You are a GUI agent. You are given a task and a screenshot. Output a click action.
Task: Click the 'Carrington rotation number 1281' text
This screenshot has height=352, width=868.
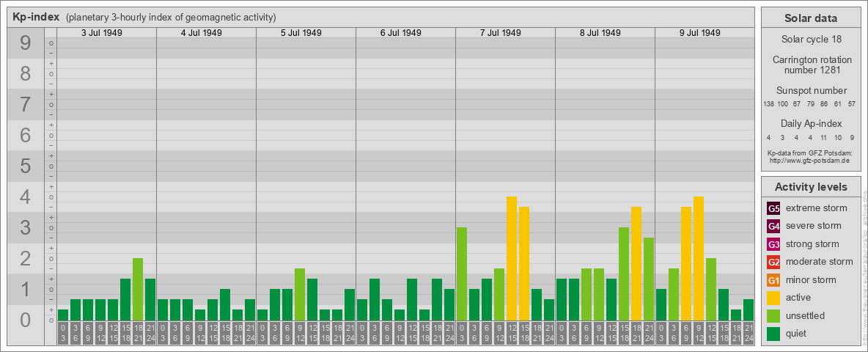coord(812,65)
